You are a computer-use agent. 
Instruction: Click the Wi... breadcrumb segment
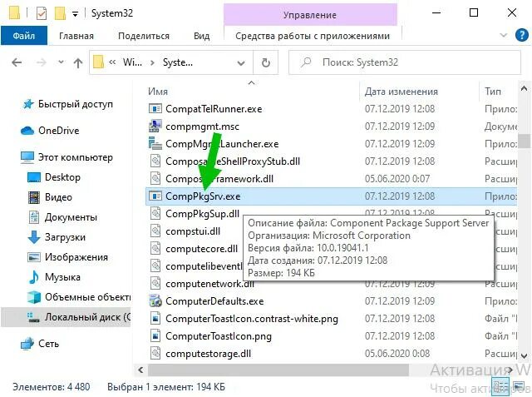132,62
